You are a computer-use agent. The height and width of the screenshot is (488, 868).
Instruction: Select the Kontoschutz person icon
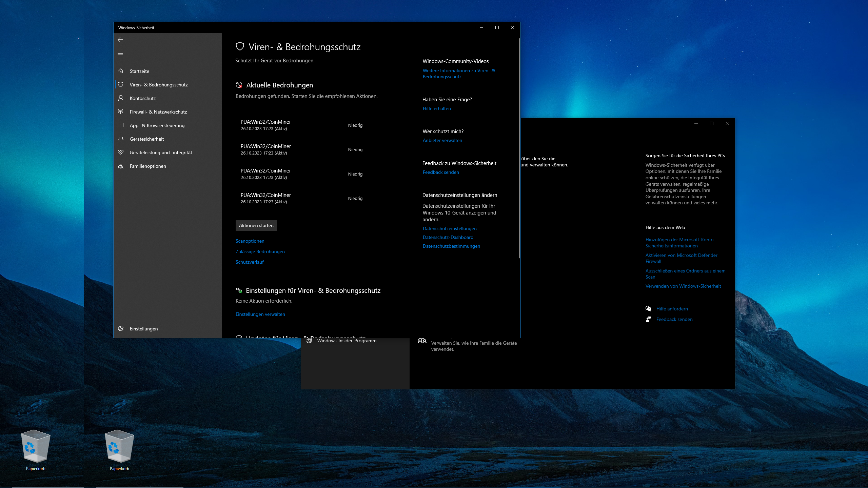click(121, 98)
